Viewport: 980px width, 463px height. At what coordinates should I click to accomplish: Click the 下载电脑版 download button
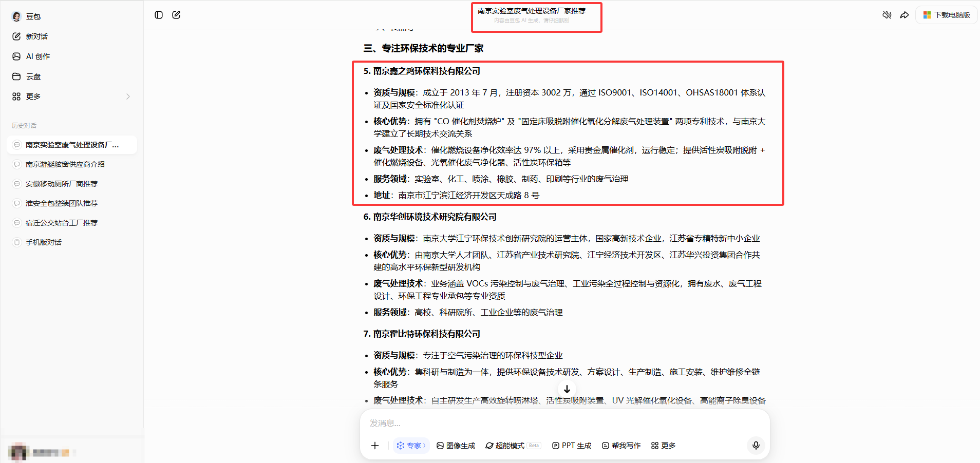tap(947, 15)
